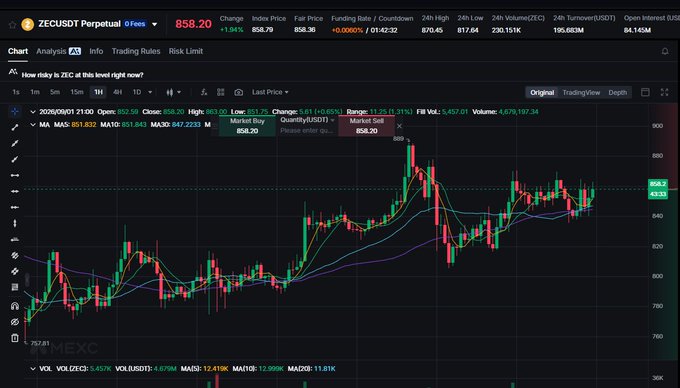Expand more timeframes dropdown arrow
Viewport: 680px width, 388px height.
(150, 92)
